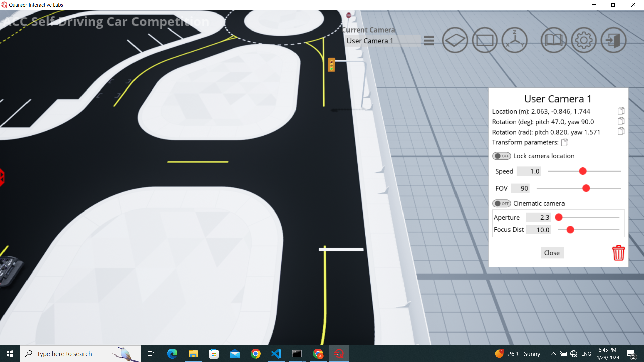
Task: Show hidden system tray icons chevron
Action: pyautogui.click(x=553, y=354)
